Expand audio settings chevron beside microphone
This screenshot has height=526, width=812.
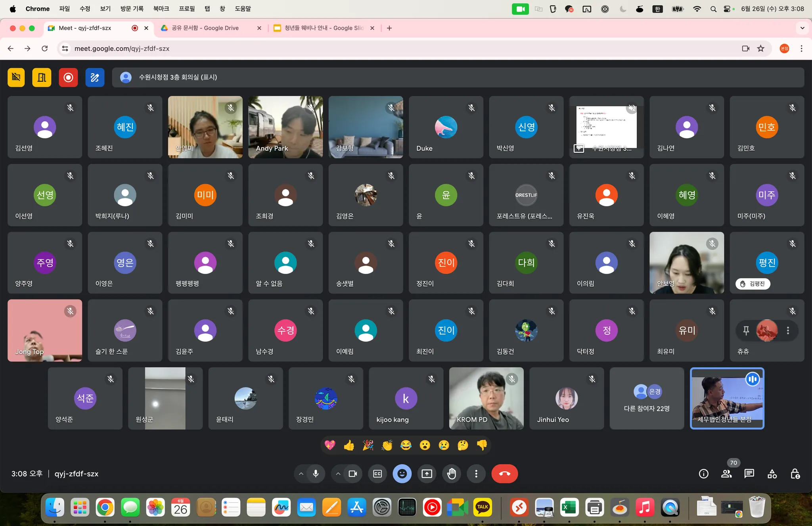tap(301, 474)
